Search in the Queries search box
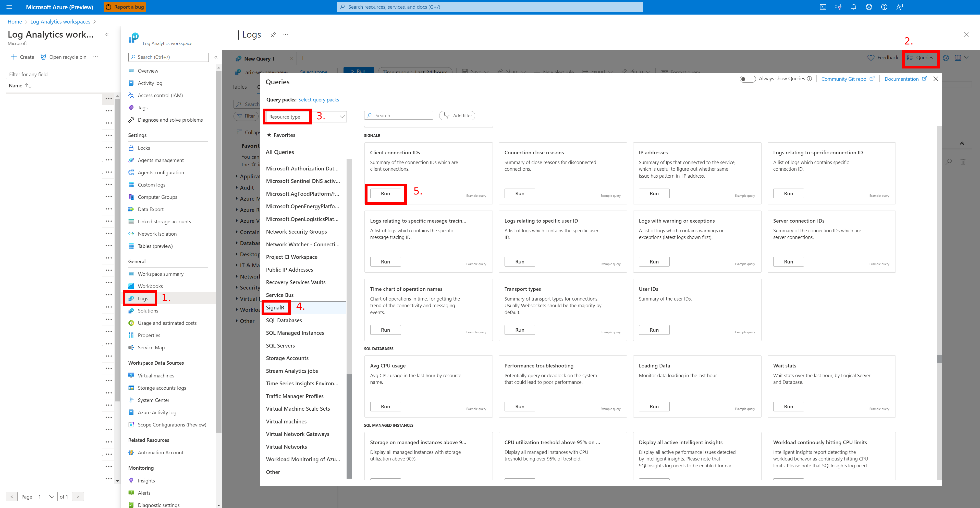980x508 pixels. tap(397, 115)
